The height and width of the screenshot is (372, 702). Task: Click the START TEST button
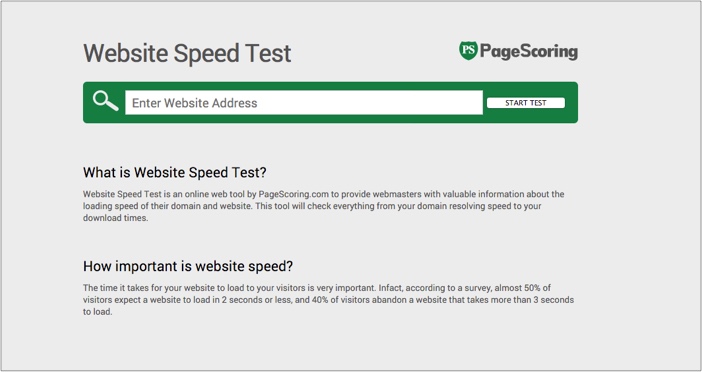click(x=526, y=103)
